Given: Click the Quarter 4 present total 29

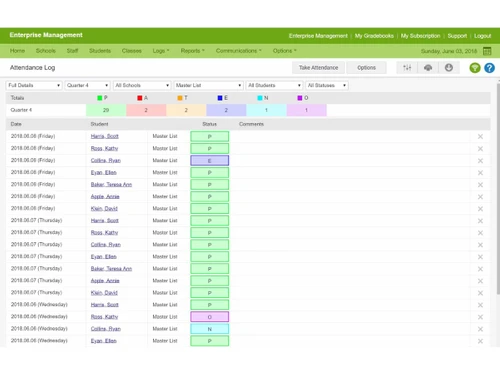Looking at the screenshot, I should pyautogui.click(x=106, y=110).
